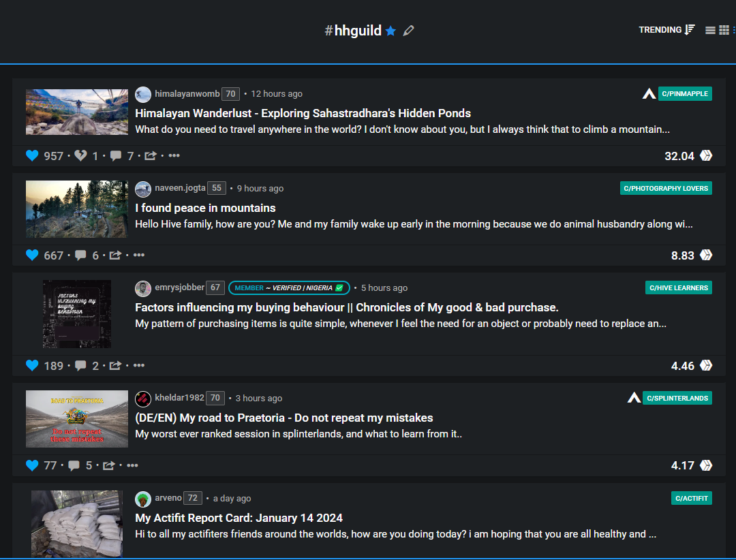Open C/ACTIFIT community tag
The height and width of the screenshot is (560, 736).
[692, 498]
